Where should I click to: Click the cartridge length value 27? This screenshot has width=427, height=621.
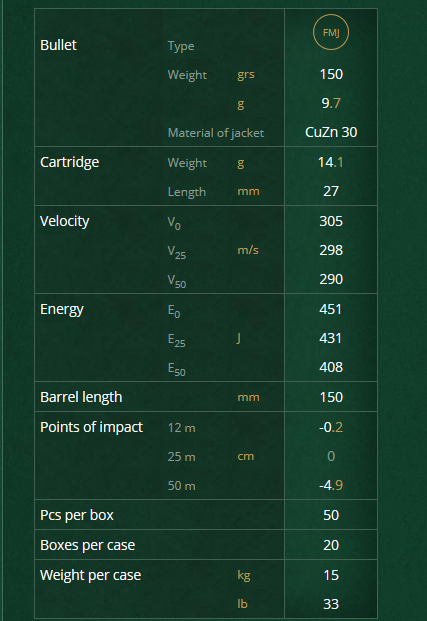click(331, 191)
